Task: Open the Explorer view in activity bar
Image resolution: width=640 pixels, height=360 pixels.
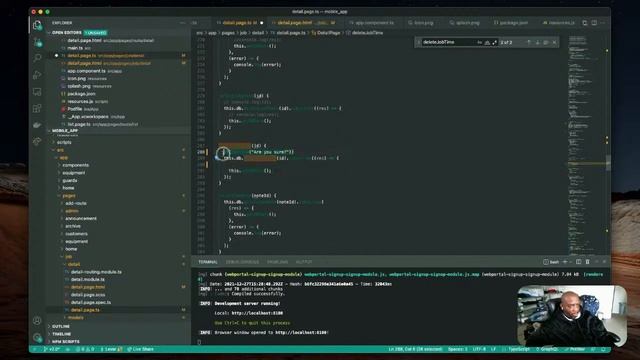Action: [37, 25]
